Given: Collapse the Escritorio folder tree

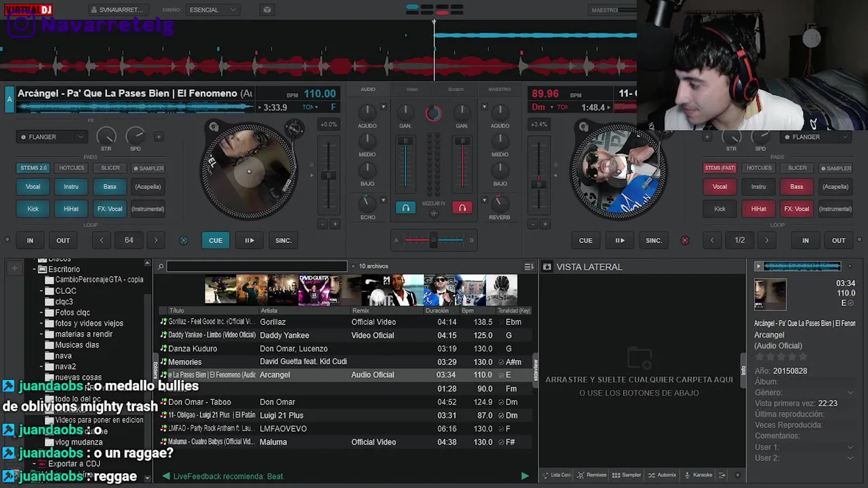Looking at the screenshot, I should pyautogui.click(x=34, y=269).
